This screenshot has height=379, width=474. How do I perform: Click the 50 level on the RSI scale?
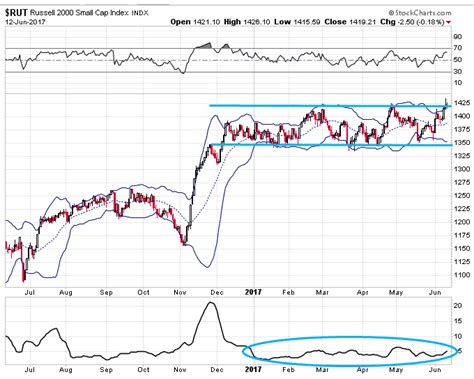tap(458, 60)
